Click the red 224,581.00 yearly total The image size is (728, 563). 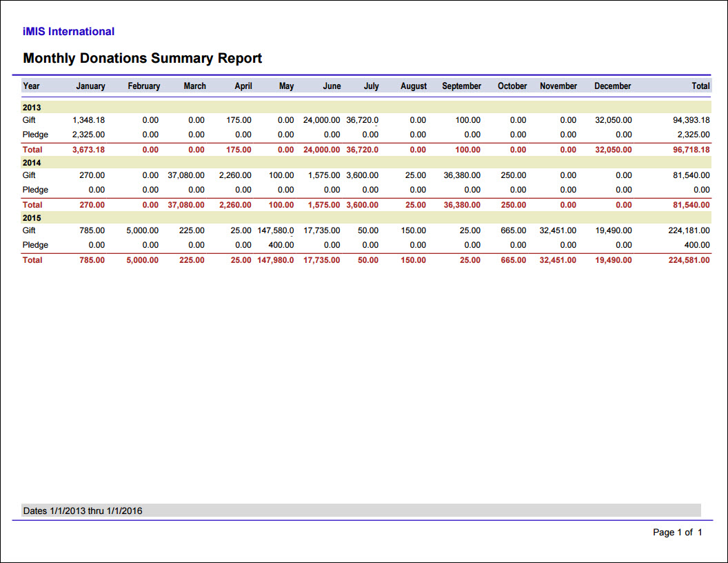(x=689, y=260)
